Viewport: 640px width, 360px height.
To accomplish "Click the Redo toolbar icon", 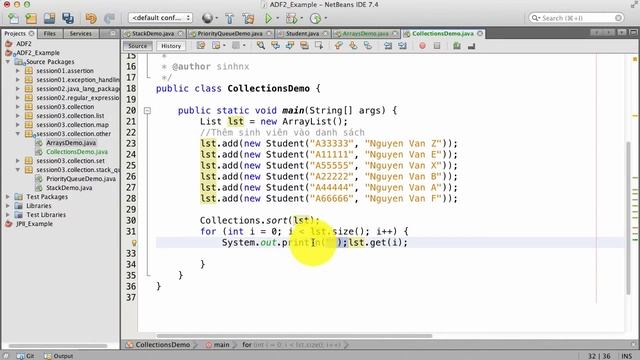I will 109,18.
